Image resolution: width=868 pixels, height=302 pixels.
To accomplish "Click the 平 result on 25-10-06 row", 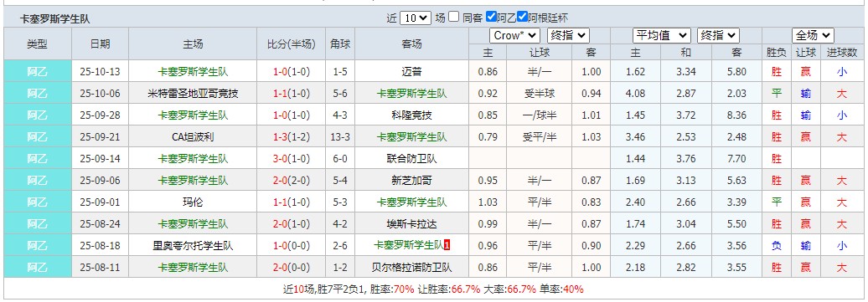I will pos(776,94).
